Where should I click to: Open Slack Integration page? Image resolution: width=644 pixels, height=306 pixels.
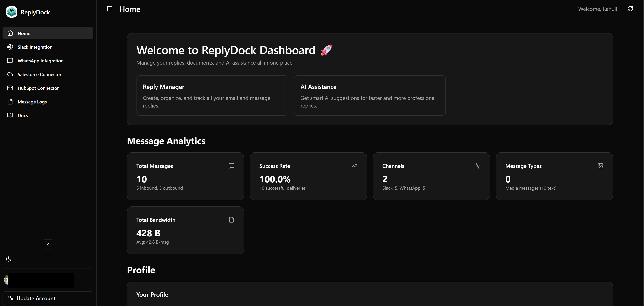click(35, 47)
